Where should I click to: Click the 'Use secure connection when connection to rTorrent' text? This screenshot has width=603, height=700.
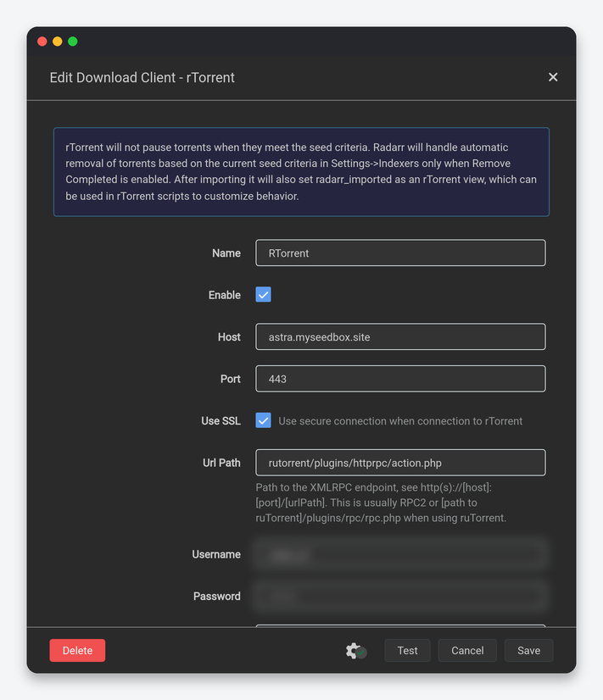pyautogui.click(x=400, y=421)
